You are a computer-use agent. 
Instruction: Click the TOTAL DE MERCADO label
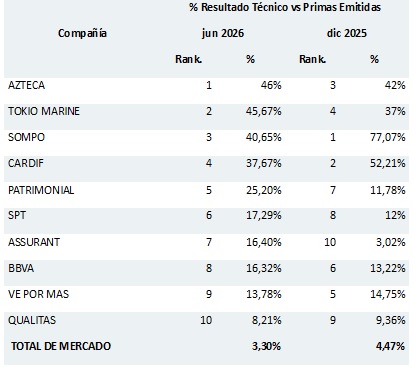tap(61, 346)
